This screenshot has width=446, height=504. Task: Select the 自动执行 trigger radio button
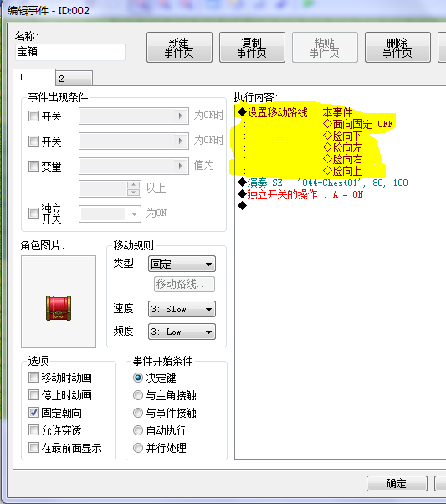pyautogui.click(x=138, y=430)
